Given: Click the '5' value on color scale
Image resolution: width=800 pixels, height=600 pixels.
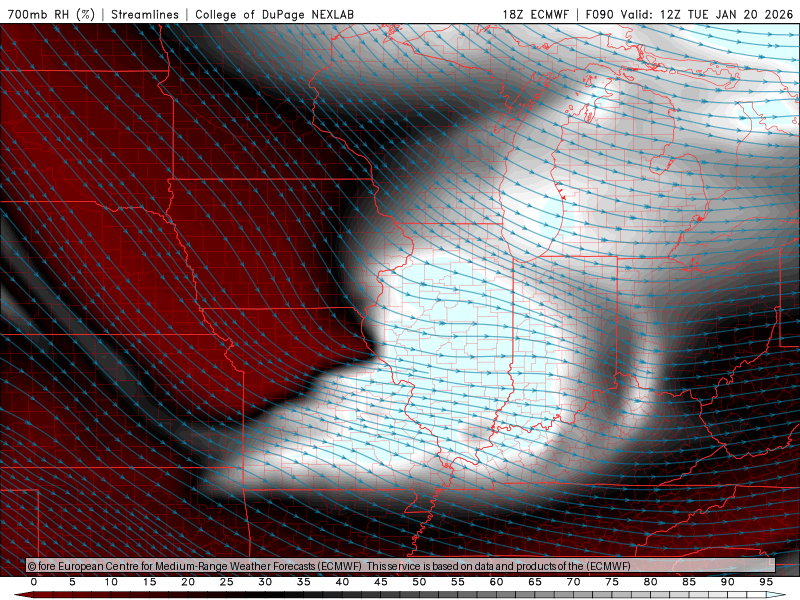Looking at the screenshot, I should (x=72, y=582).
